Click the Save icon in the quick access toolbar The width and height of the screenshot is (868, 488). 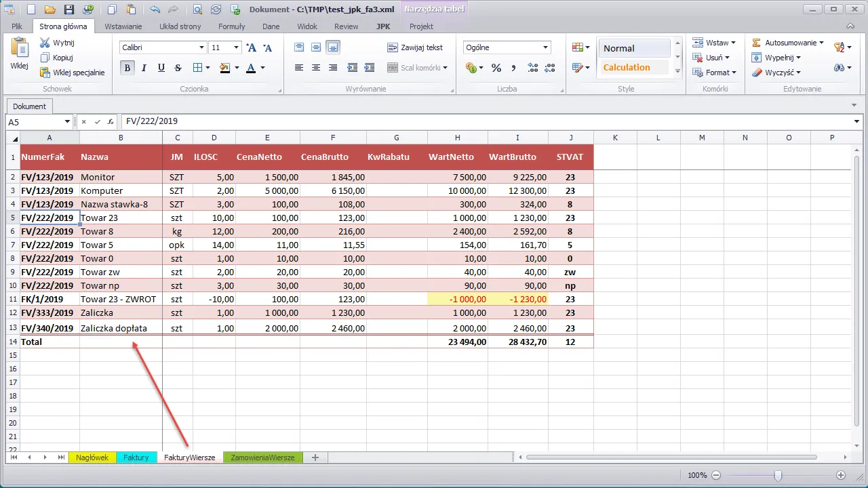[x=68, y=9]
